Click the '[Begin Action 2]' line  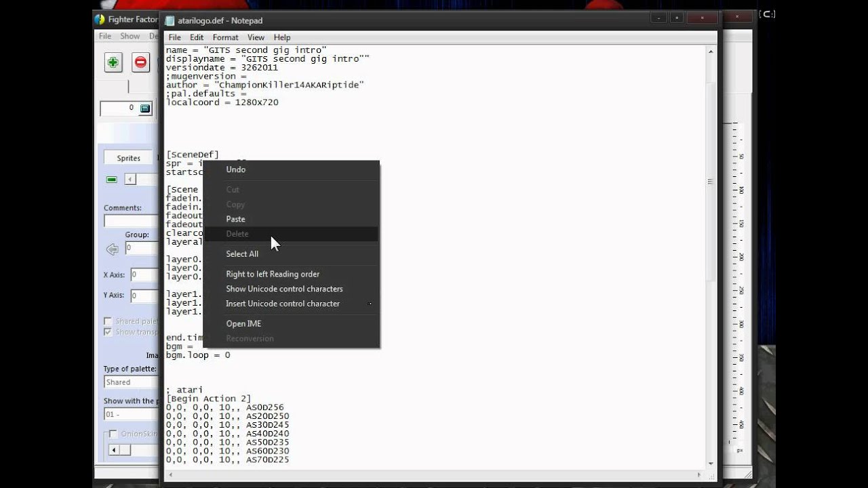pyautogui.click(x=208, y=399)
